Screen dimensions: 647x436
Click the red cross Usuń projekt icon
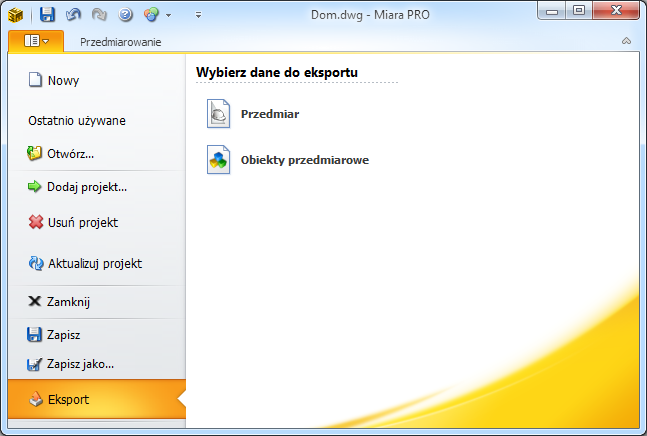pyautogui.click(x=36, y=222)
